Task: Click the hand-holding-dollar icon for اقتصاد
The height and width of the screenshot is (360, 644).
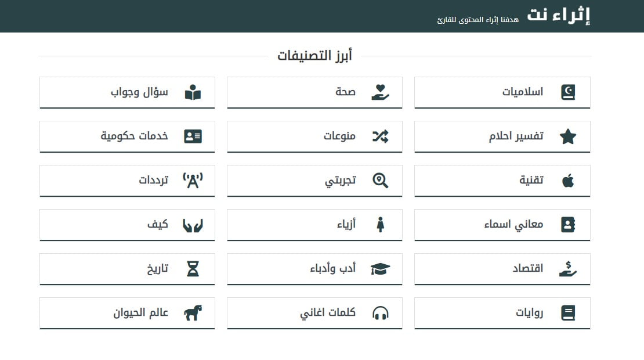Action: point(568,269)
